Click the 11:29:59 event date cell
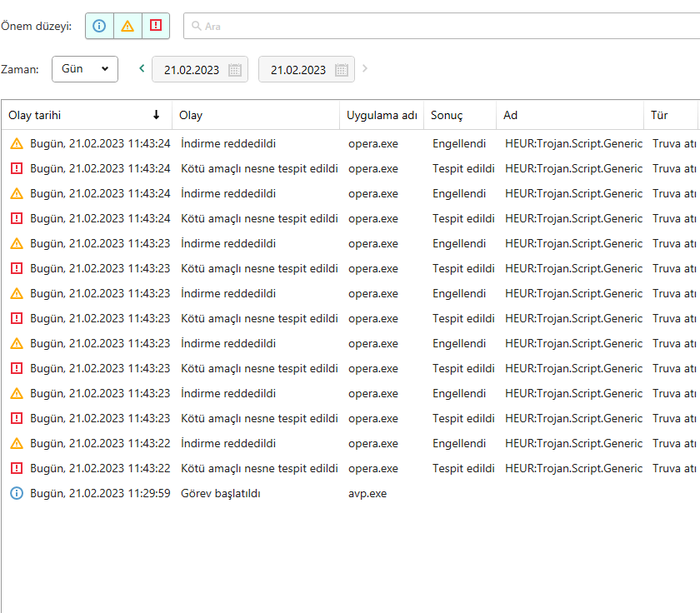Screen dimensions: 700x613 100,493
